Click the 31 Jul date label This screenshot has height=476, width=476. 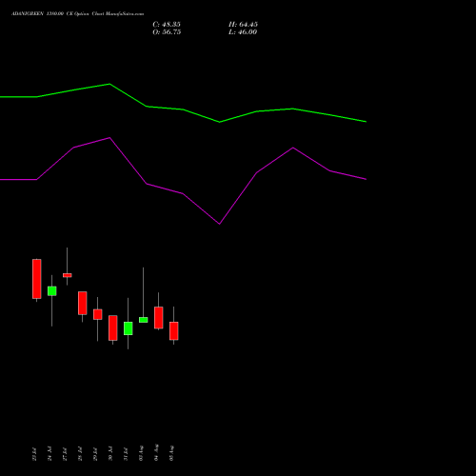pos(126,454)
